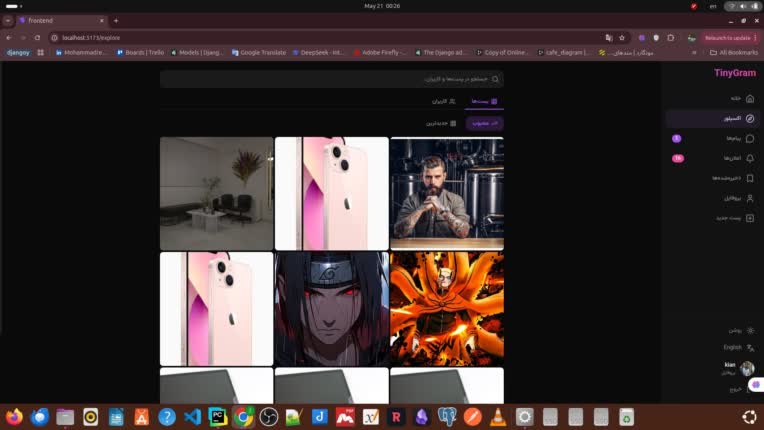Open the Chrome three-dot menu
The height and width of the screenshot is (430, 764).
click(x=756, y=37)
